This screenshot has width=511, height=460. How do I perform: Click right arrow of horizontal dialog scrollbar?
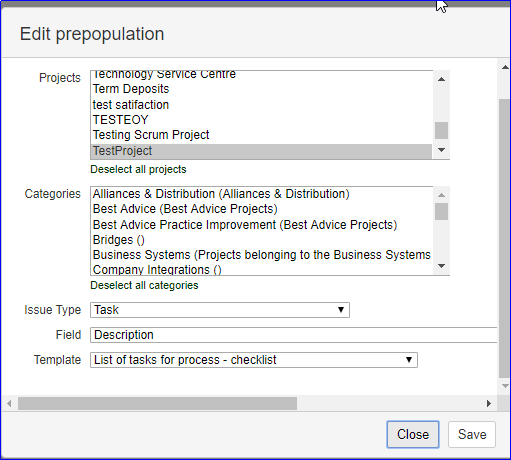489,404
